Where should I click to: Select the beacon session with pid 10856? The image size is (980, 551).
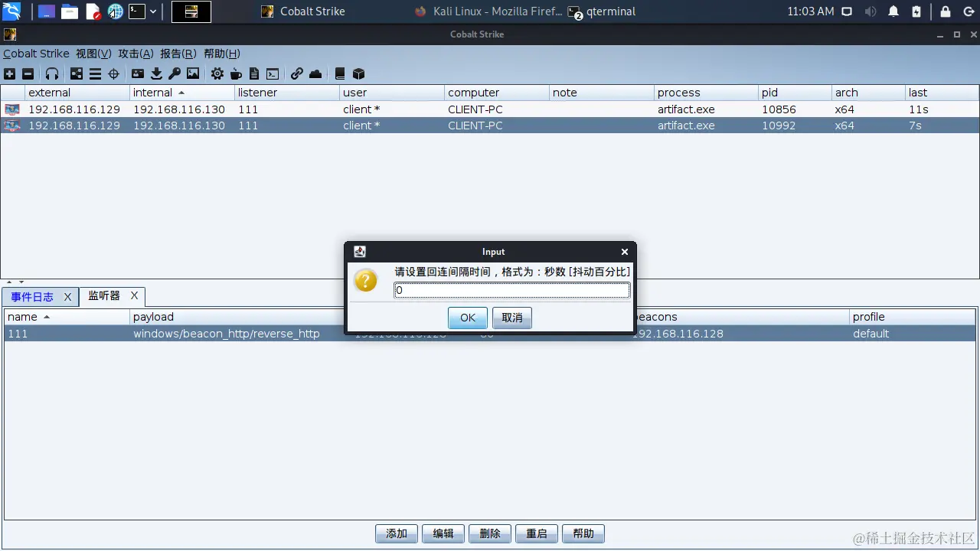point(490,109)
